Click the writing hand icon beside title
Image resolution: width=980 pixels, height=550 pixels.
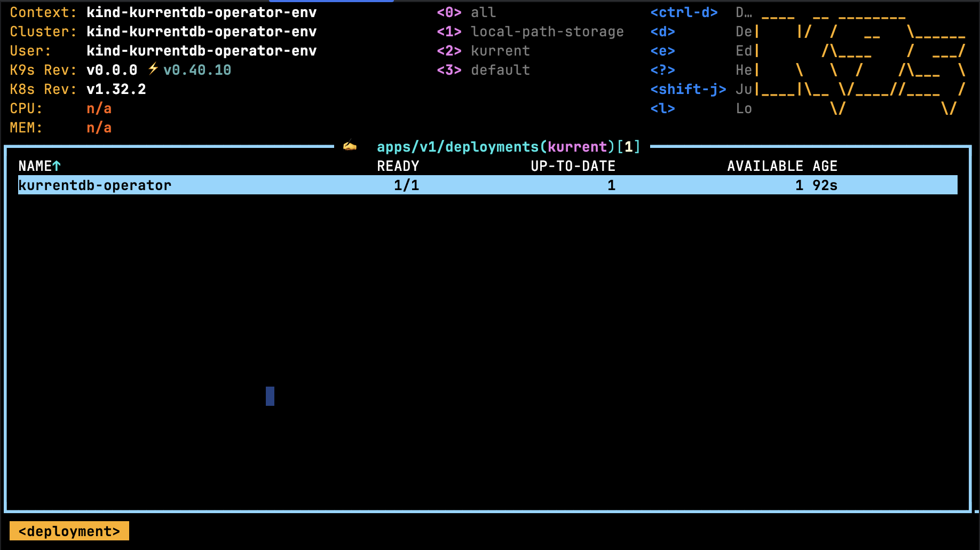(350, 146)
